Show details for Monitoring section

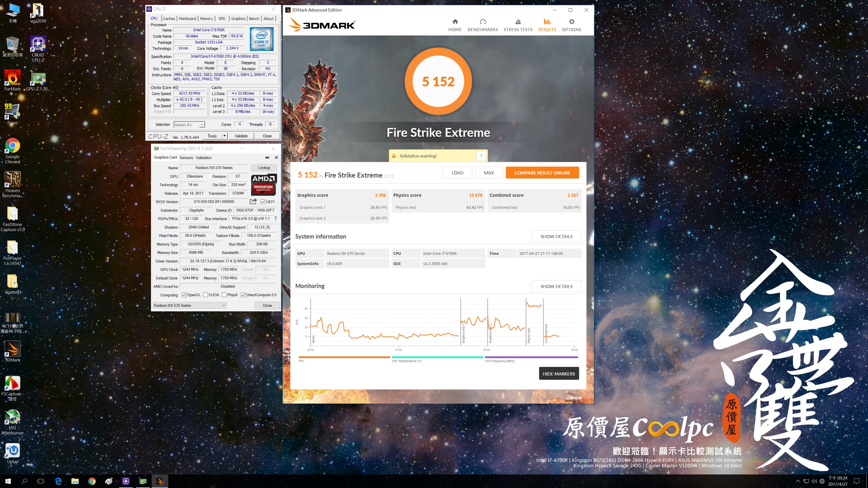[556, 286]
